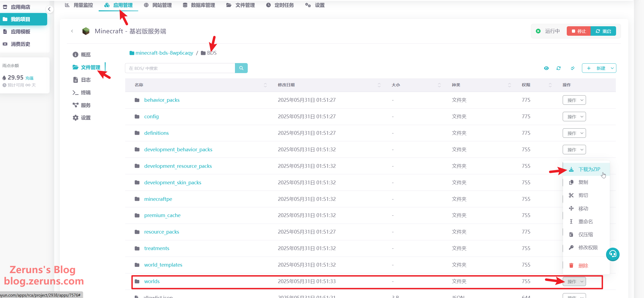Image resolution: width=644 pixels, height=298 pixels.
Task: Collapse the left sidebar with chevron
Action: (49, 9)
